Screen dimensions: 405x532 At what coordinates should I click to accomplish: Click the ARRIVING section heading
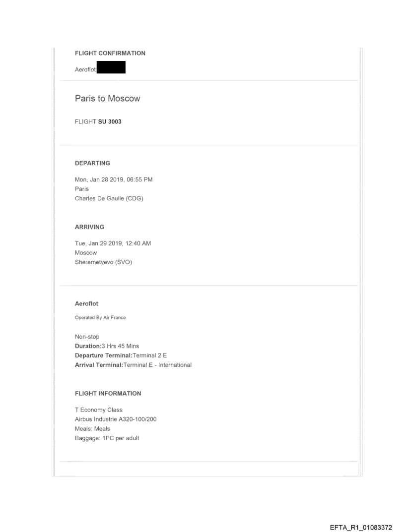click(x=90, y=227)
